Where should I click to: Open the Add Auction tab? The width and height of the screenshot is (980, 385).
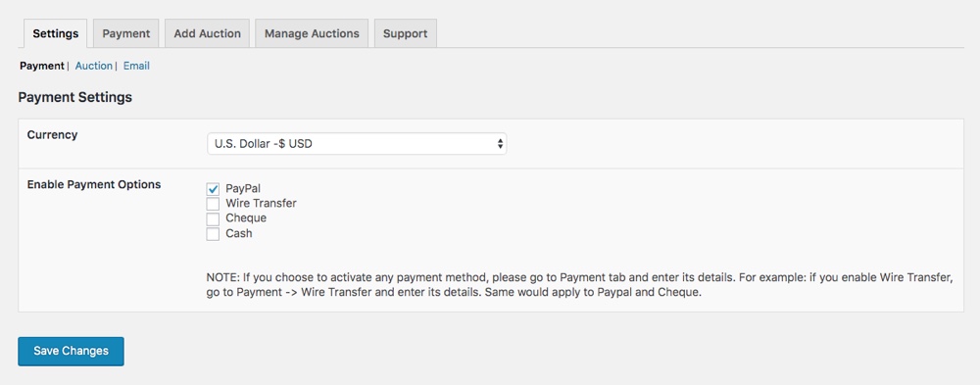coord(207,33)
